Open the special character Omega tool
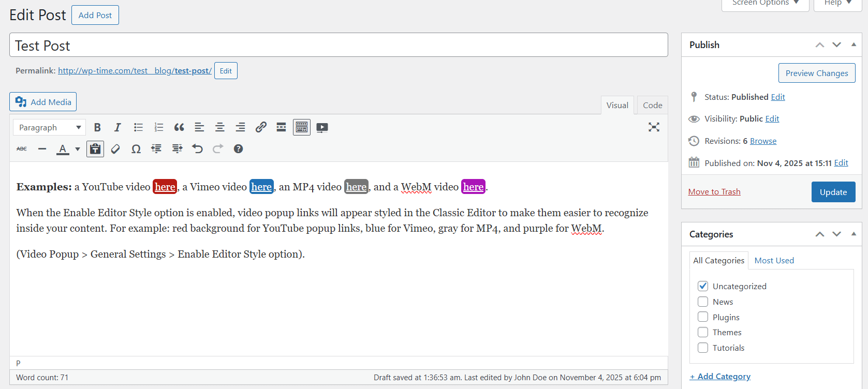868x389 pixels. pyautogui.click(x=136, y=149)
